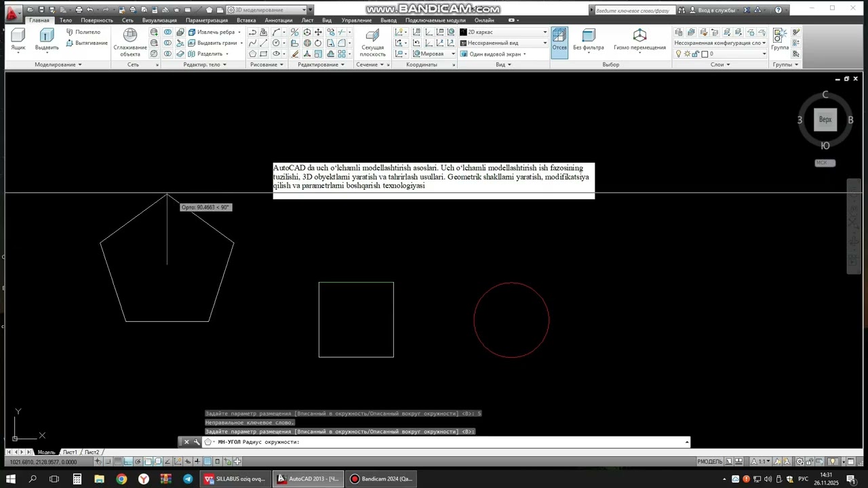This screenshot has height=488, width=868.
Task: Click the Help question mark icon
Action: [778, 10]
